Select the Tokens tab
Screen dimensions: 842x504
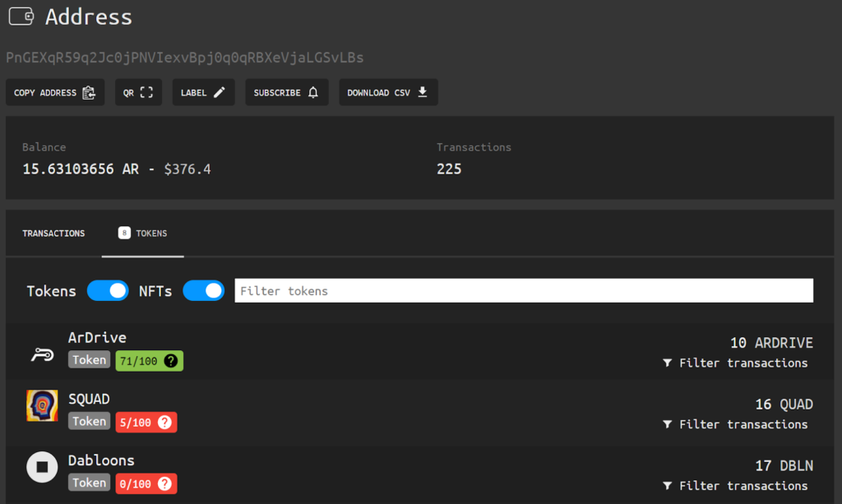[x=143, y=234]
